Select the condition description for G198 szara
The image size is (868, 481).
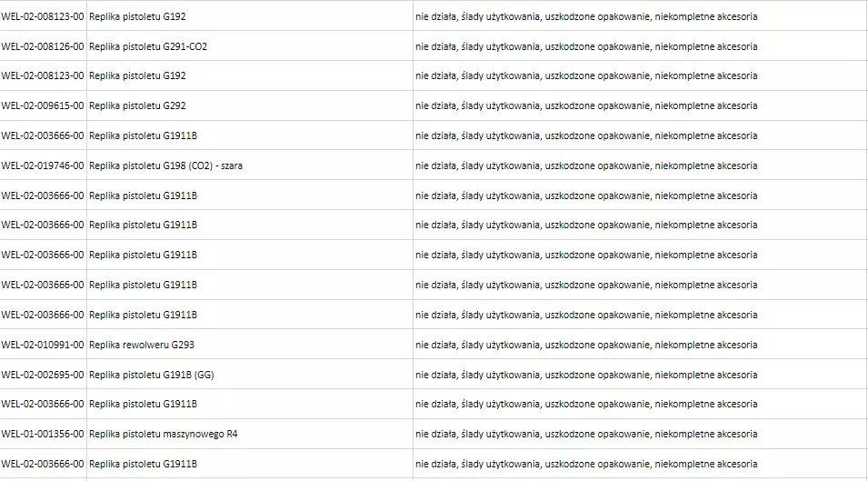tap(586, 165)
